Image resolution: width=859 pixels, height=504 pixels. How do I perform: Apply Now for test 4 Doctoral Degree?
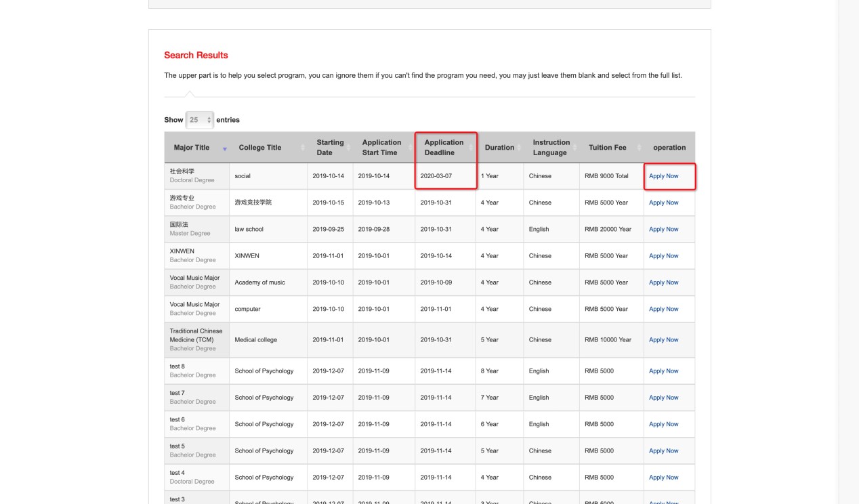pos(663,478)
